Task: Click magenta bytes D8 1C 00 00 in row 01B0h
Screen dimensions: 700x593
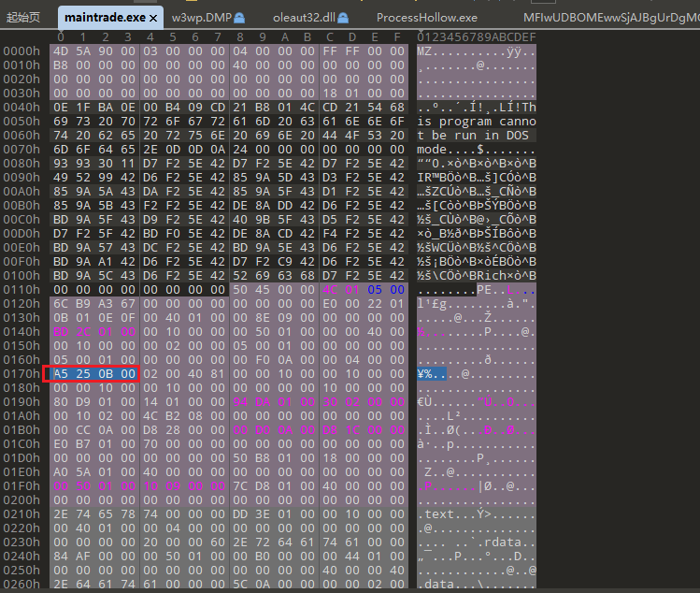Action: pyautogui.click(x=364, y=430)
